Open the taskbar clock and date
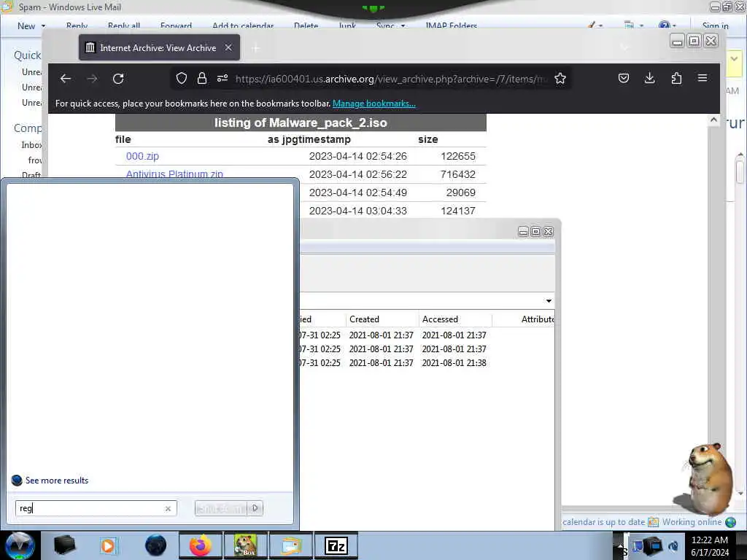Image resolution: width=747 pixels, height=560 pixels. click(x=710, y=546)
